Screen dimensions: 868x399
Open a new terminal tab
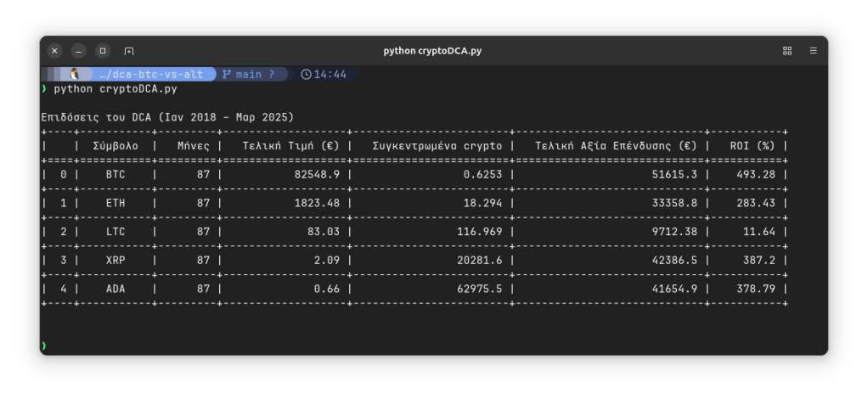(x=129, y=51)
